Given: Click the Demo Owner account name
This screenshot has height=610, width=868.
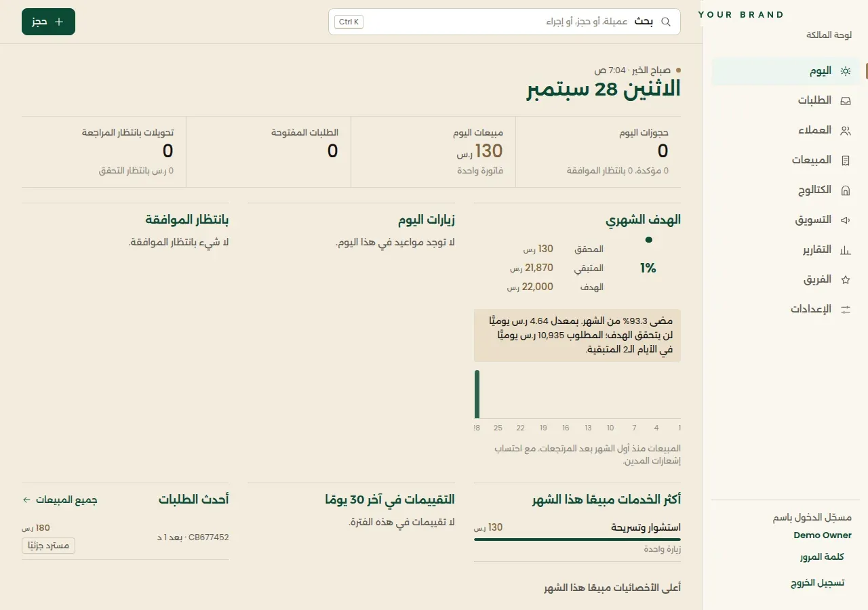Looking at the screenshot, I should click(x=823, y=535).
